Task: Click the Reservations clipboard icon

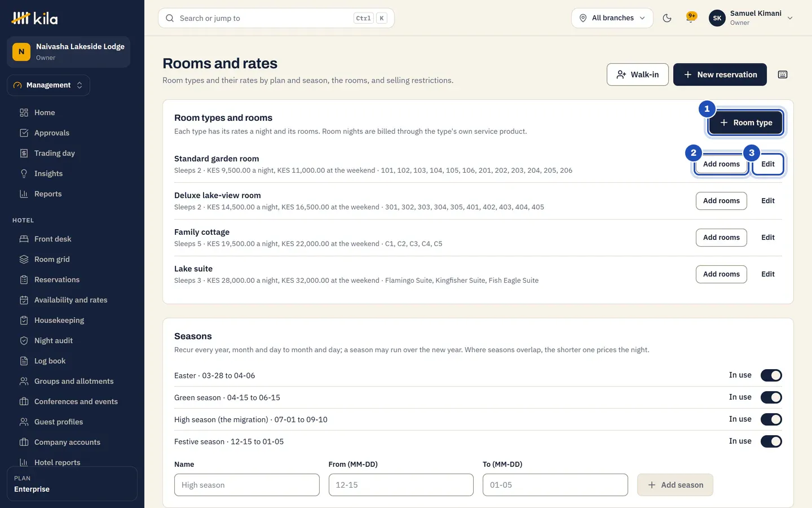Action: point(24,279)
